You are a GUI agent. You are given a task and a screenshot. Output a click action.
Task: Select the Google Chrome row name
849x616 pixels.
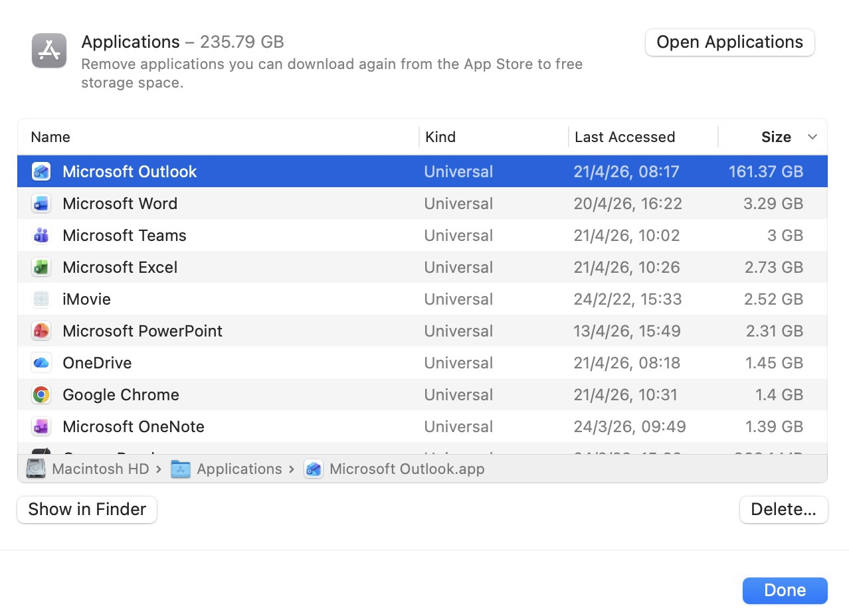tap(121, 394)
